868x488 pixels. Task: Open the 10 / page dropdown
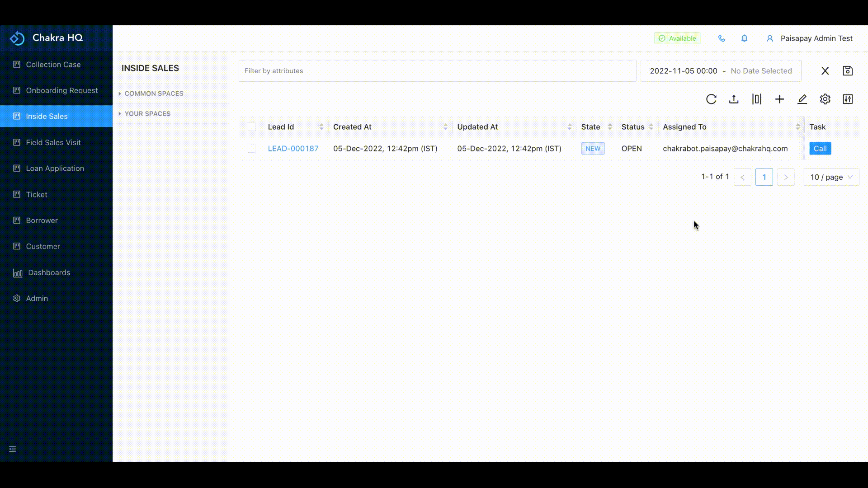click(831, 177)
